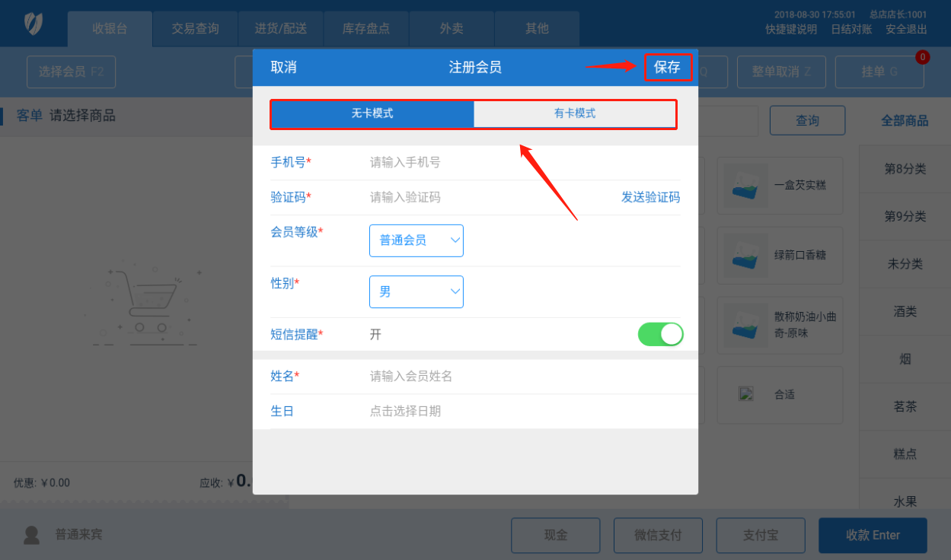Screen dimensions: 951x560
Task: Click 发送验证码 to send the code
Action: point(650,197)
